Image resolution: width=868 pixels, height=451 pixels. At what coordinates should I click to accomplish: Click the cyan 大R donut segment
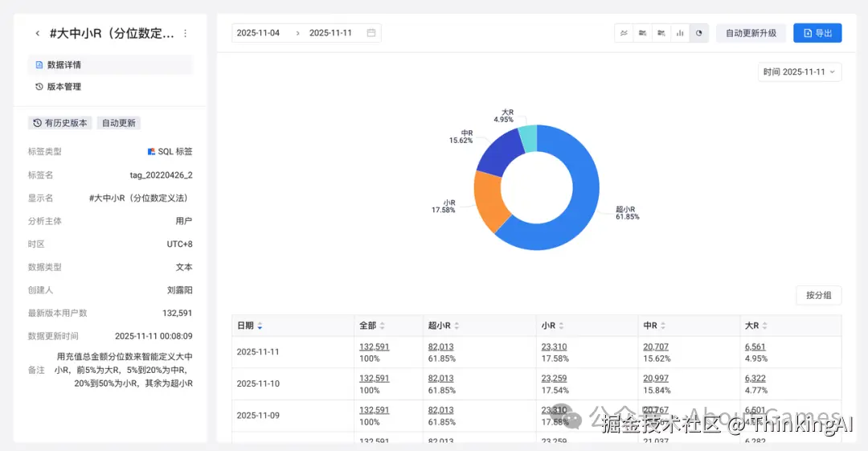click(x=529, y=137)
